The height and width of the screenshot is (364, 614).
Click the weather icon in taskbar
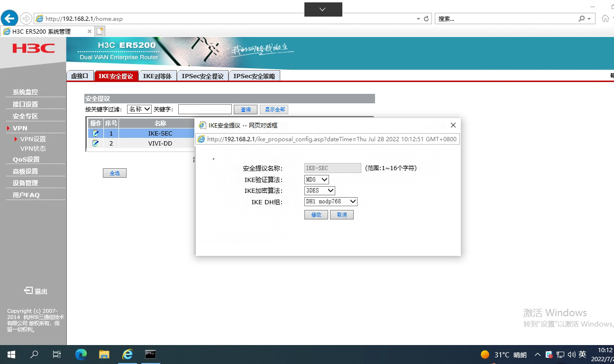pyautogui.click(x=485, y=355)
